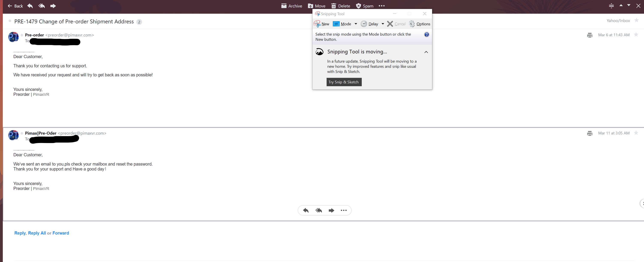
Task: Click the forward arrow icon in top toolbar
Action: (53, 6)
